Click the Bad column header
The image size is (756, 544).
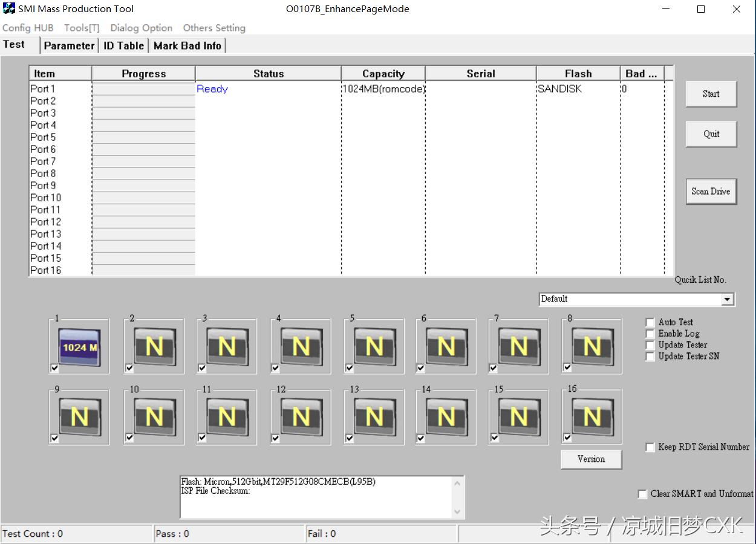tap(642, 74)
